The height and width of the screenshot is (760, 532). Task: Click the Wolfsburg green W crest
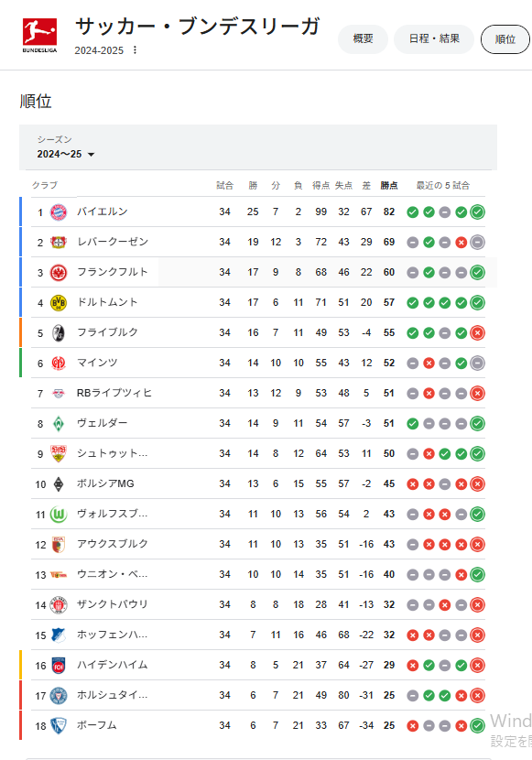coord(59,515)
